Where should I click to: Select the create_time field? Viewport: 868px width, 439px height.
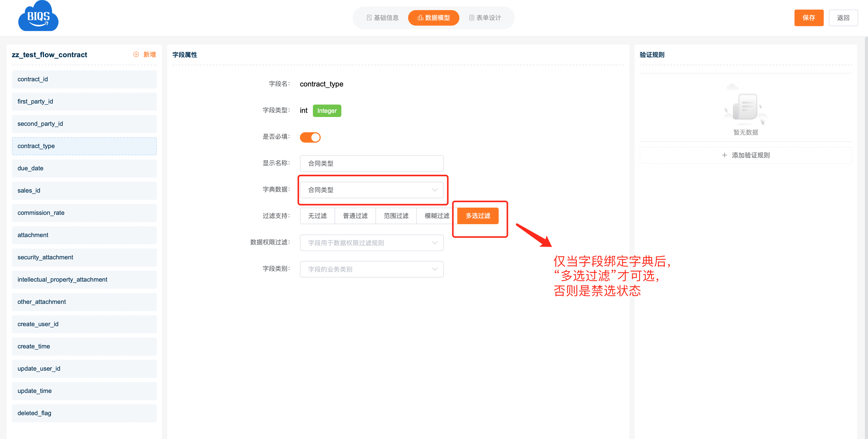point(84,346)
